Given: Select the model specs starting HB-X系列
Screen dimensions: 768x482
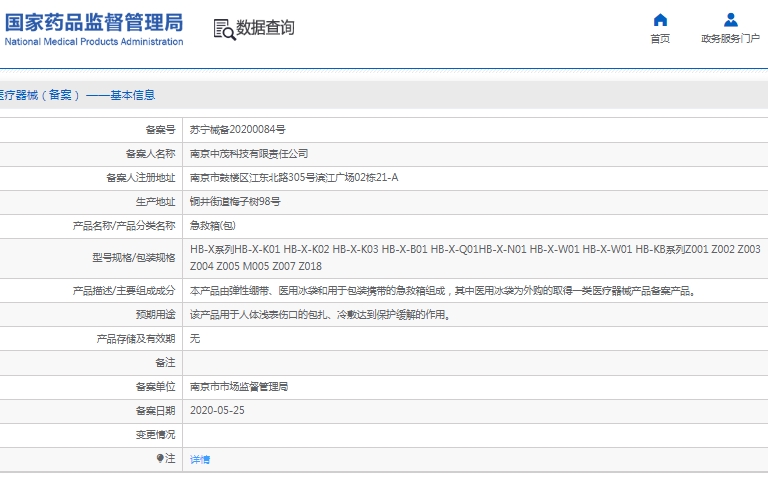Looking at the screenshot, I should pos(475,258).
